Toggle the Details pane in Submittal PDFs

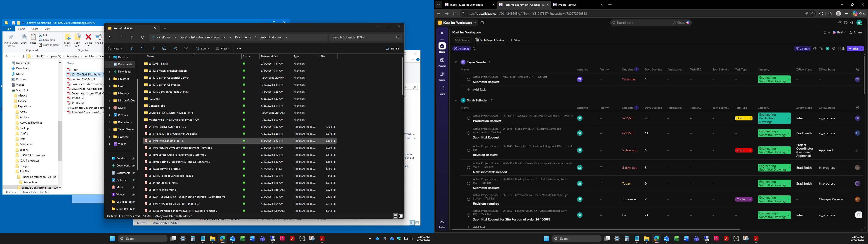pyautogui.click(x=393, y=49)
